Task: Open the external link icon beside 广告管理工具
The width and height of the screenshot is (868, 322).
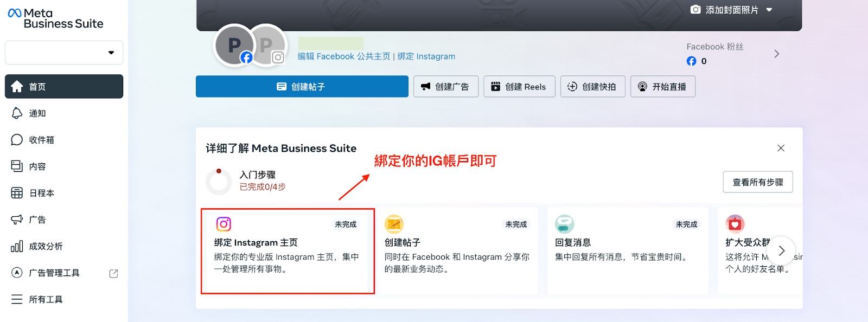Action: [x=113, y=273]
